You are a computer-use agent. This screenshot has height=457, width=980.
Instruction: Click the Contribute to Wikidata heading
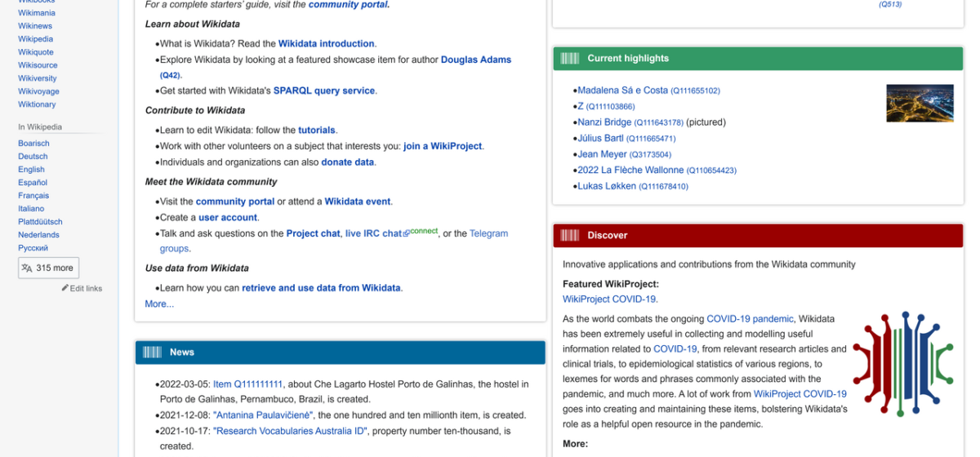tap(195, 111)
